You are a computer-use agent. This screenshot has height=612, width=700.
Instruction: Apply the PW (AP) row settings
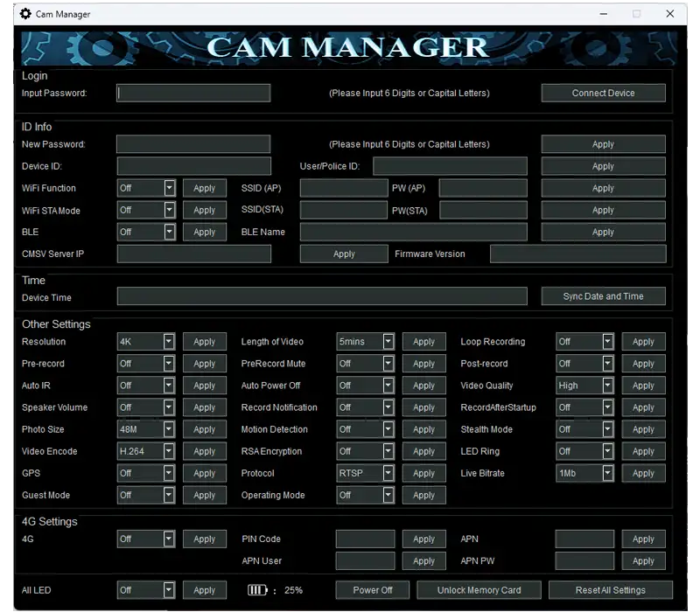[x=603, y=188]
